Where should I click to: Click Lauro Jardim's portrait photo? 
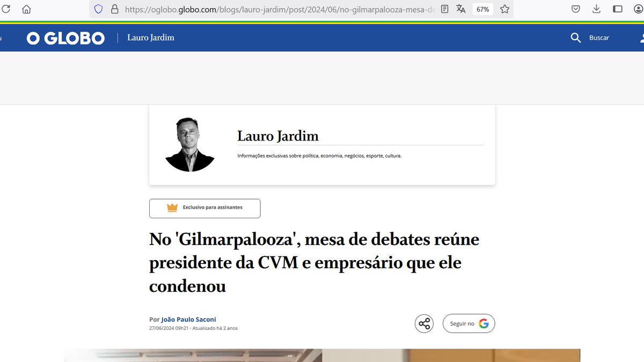190,144
